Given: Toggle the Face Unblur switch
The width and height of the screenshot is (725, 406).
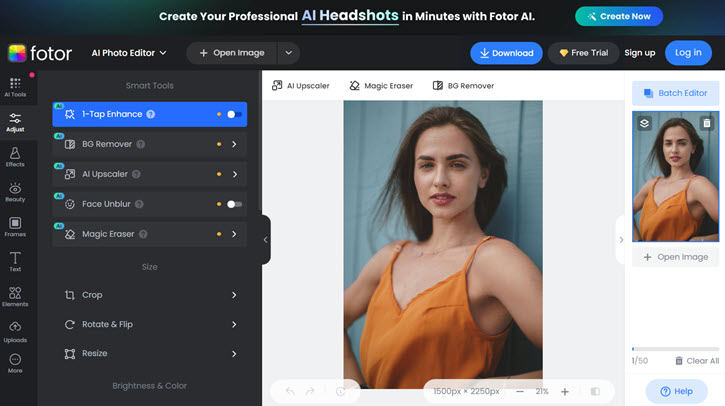Looking at the screenshot, I should [234, 204].
